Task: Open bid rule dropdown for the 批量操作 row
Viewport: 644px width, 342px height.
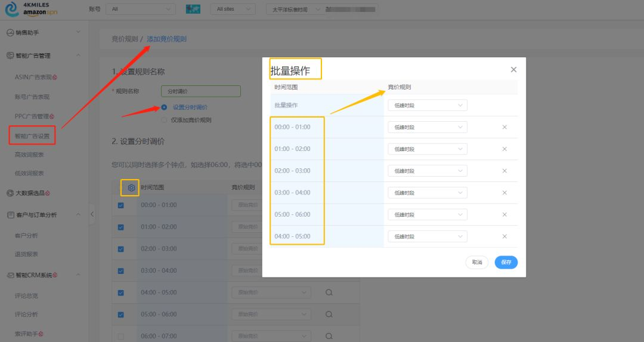Action: 427,105
